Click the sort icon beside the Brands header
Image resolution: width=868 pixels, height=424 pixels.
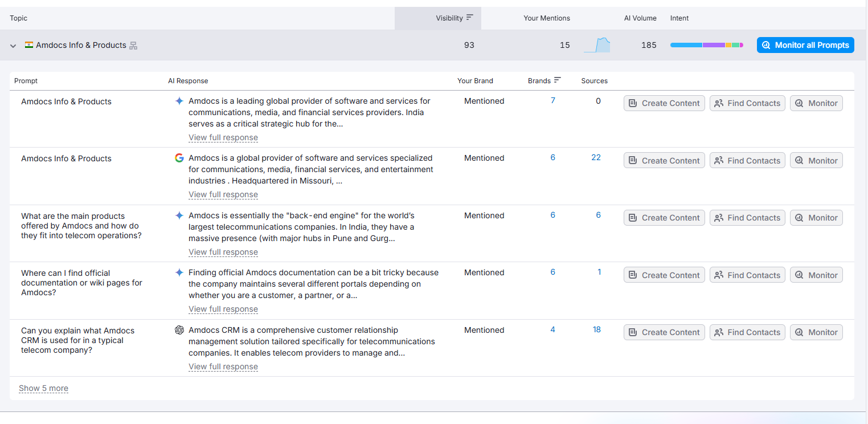557,80
